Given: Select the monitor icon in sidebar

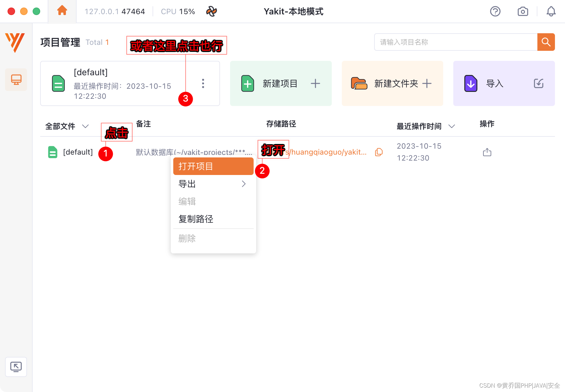Looking at the screenshot, I should (x=16, y=80).
